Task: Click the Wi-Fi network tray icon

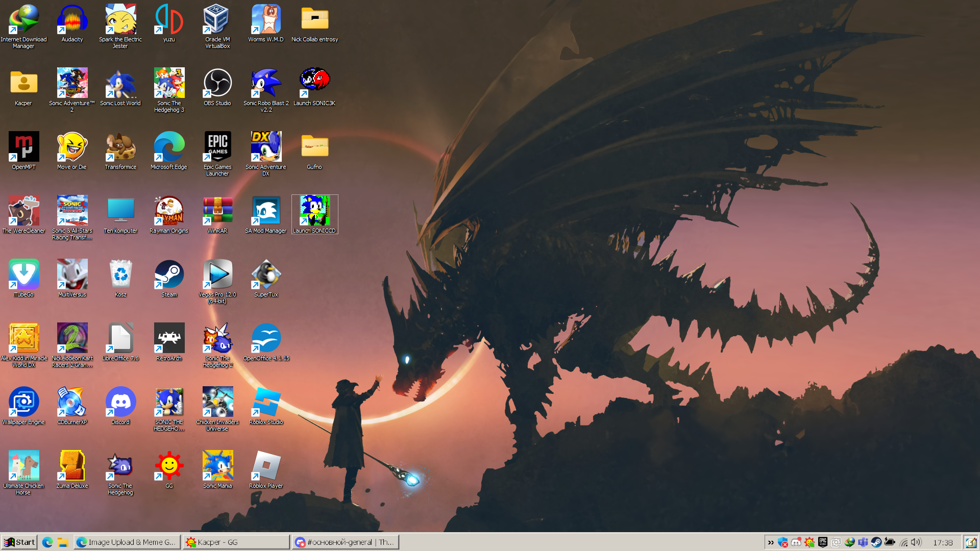Action: coord(903,542)
